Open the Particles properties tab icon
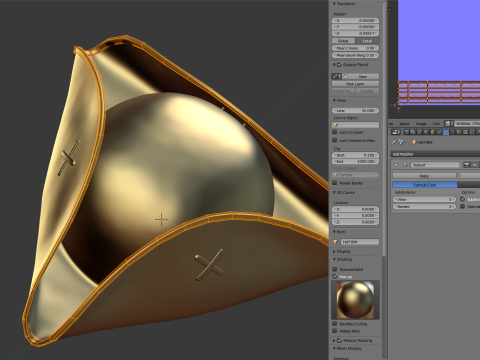480x360 pixels. coord(472,132)
